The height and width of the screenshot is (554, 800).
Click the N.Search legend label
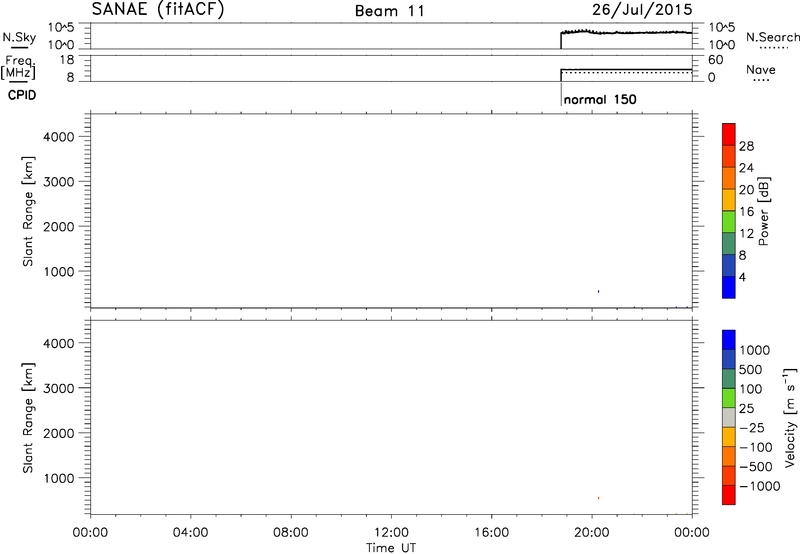[x=772, y=37]
